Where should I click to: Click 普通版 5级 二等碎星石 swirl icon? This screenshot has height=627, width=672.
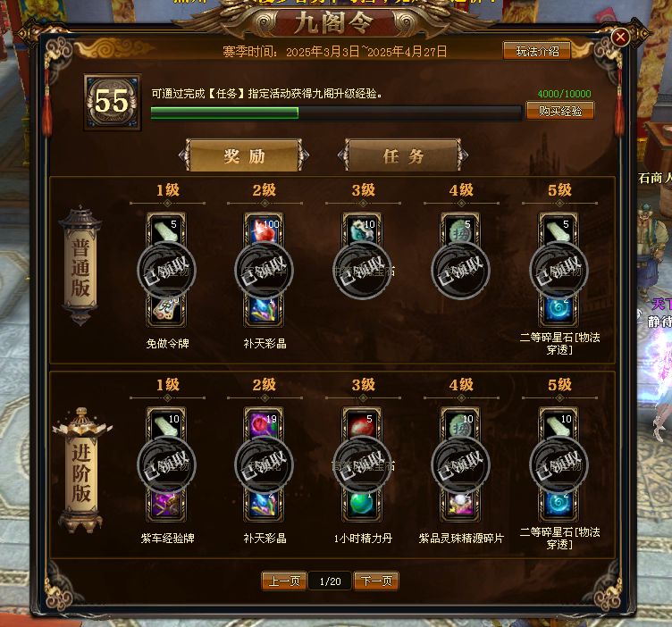click(x=559, y=310)
